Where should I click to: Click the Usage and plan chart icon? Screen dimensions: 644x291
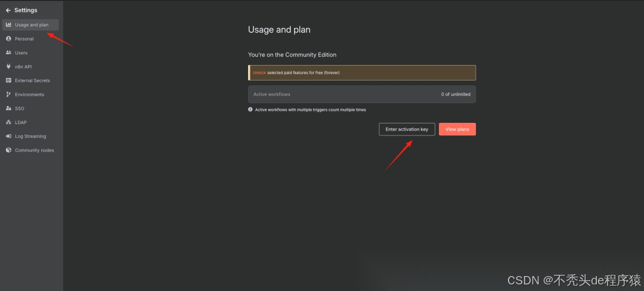[8, 25]
